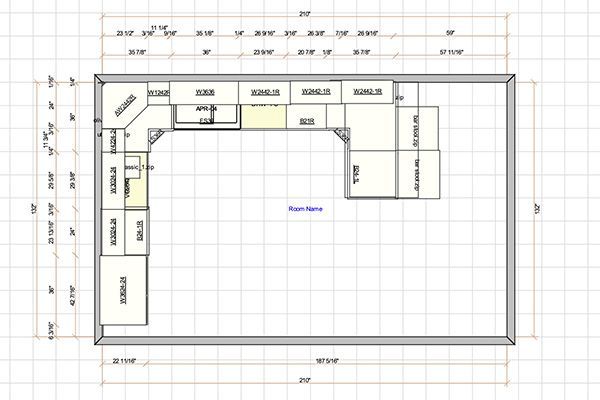Select the W3636 wall cabinet
Viewport: 600px width, 400px height.
tap(204, 92)
